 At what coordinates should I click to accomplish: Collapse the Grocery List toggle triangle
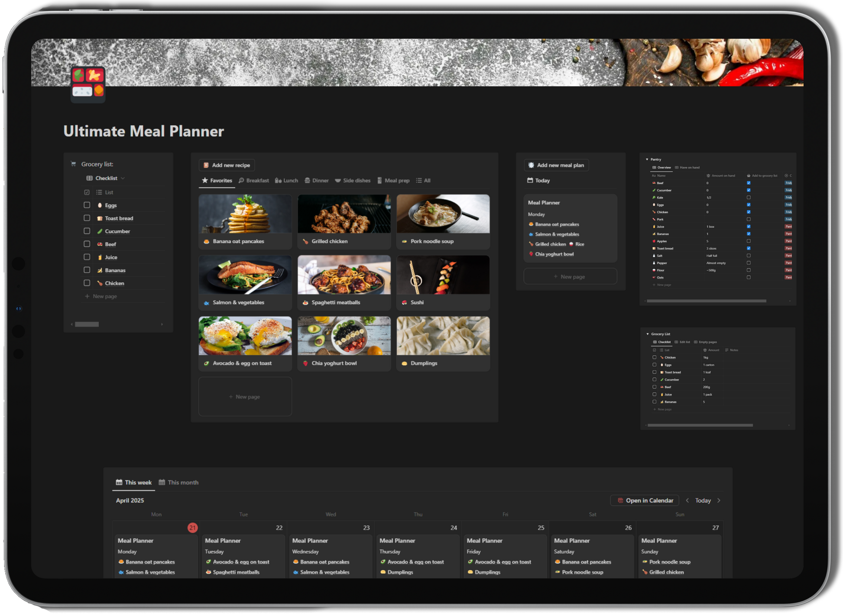click(648, 334)
